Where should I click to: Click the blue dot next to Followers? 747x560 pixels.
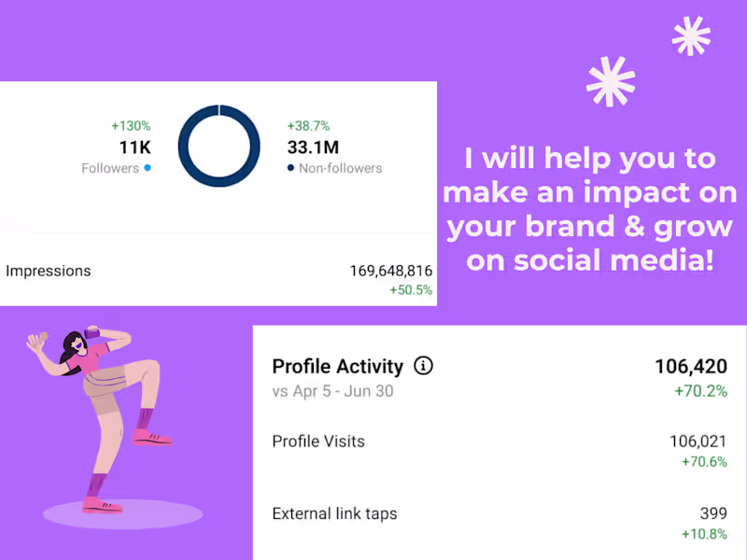click(x=148, y=169)
